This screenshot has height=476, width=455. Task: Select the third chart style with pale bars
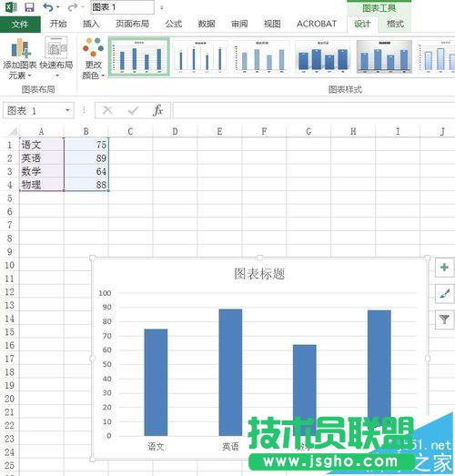(x=262, y=57)
